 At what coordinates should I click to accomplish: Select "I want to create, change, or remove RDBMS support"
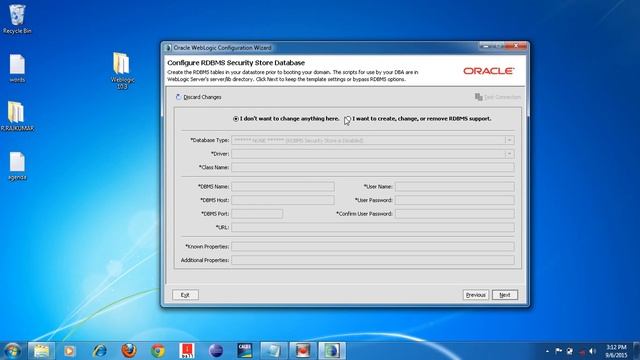point(347,119)
